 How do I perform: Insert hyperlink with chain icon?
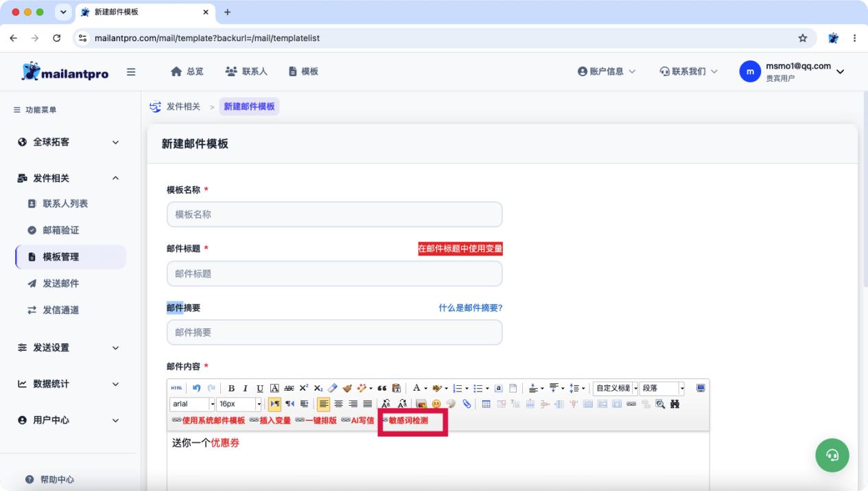(x=631, y=404)
